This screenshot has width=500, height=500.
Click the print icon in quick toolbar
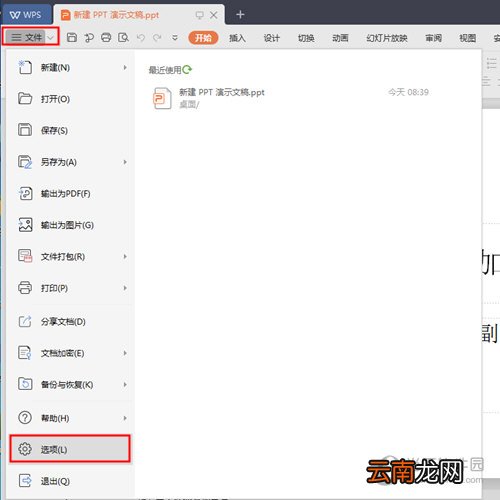(x=106, y=37)
